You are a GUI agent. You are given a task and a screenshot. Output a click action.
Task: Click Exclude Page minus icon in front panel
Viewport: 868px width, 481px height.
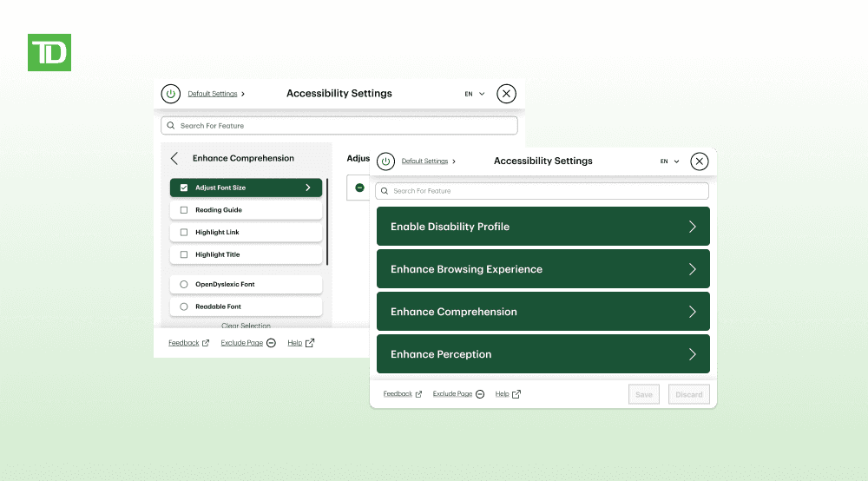tap(480, 395)
